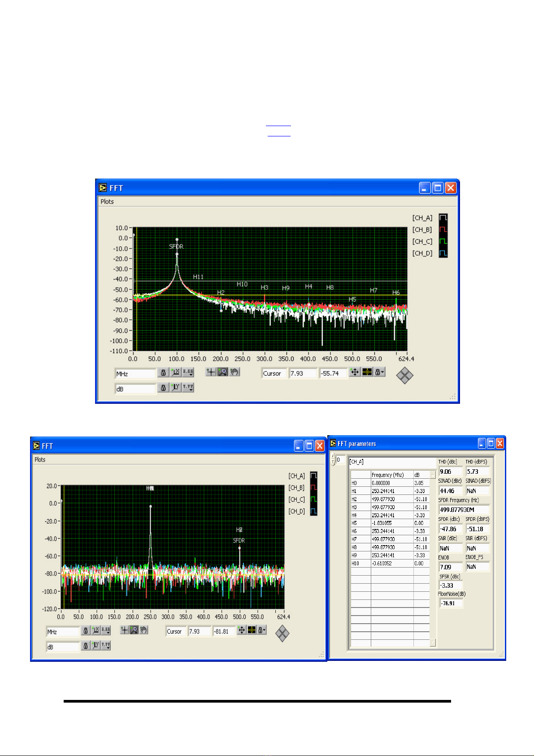The width and height of the screenshot is (534, 756).
Task: Click the SINAD (dBc) value 44.46
Action: click(450, 491)
